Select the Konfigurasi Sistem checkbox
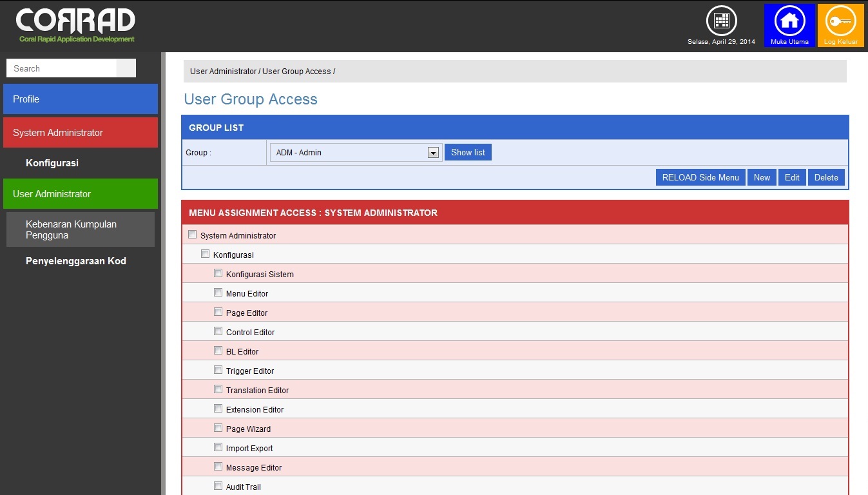868x495 pixels. [218, 273]
